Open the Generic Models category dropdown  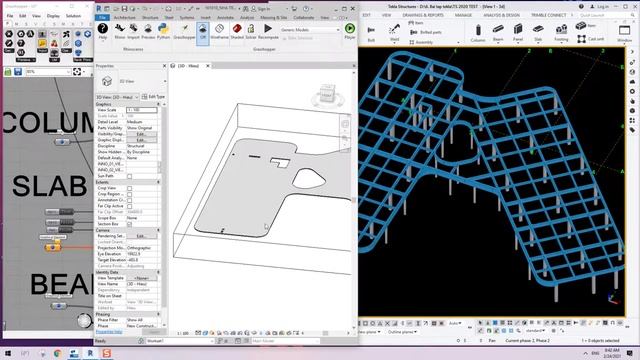[x=310, y=30]
